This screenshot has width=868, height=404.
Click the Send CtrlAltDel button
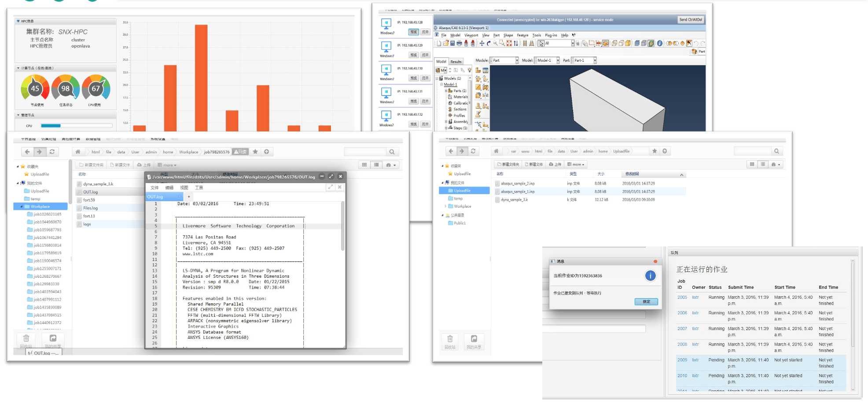click(691, 20)
